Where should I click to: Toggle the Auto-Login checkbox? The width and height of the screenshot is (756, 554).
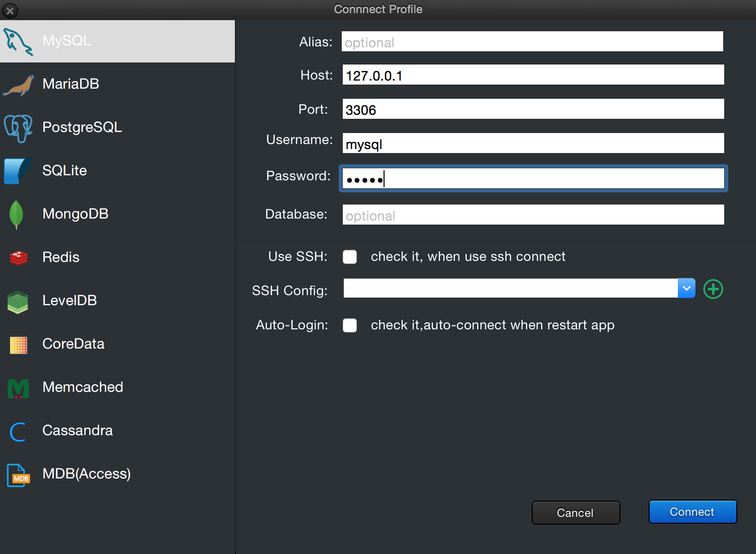click(350, 325)
